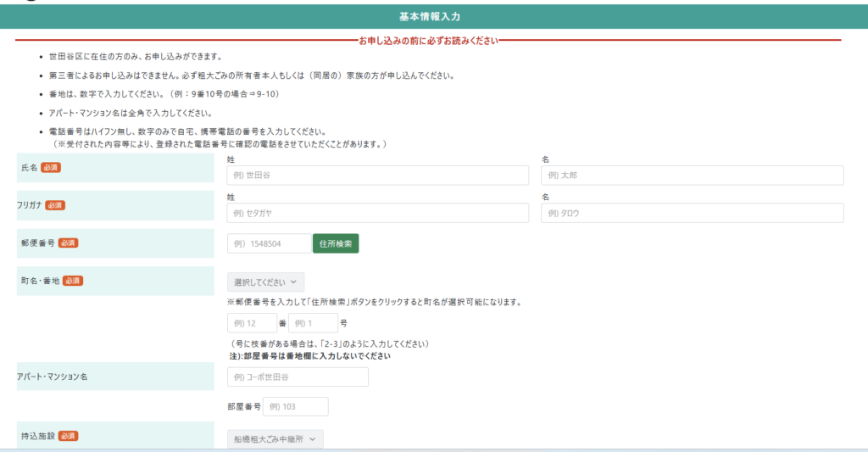Screen dimensions: 868x452
Task: Click the 番 block number input field
Action: pos(252,323)
